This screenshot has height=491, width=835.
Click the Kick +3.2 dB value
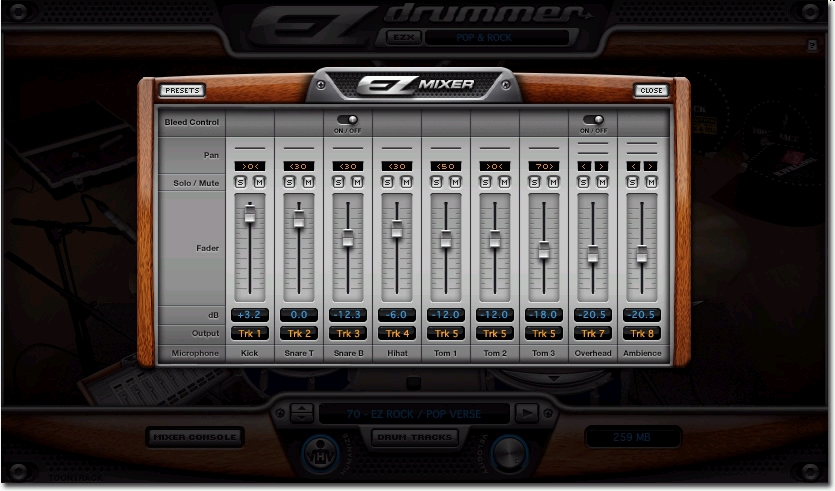click(x=250, y=315)
